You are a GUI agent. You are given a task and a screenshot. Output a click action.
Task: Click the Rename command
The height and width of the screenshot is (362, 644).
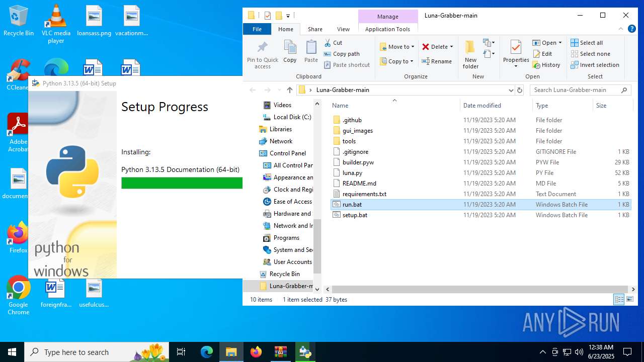click(x=437, y=61)
